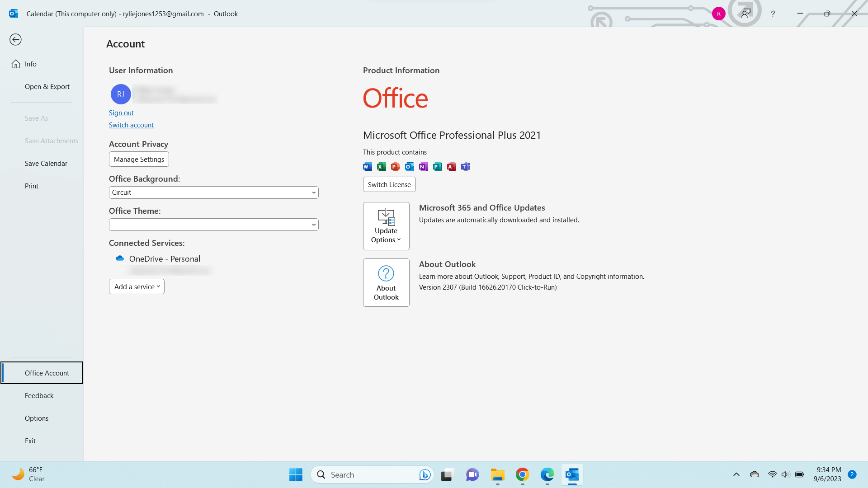Screen dimensions: 868x488
Task: Click the Sign out link
Action: (121, 113)
